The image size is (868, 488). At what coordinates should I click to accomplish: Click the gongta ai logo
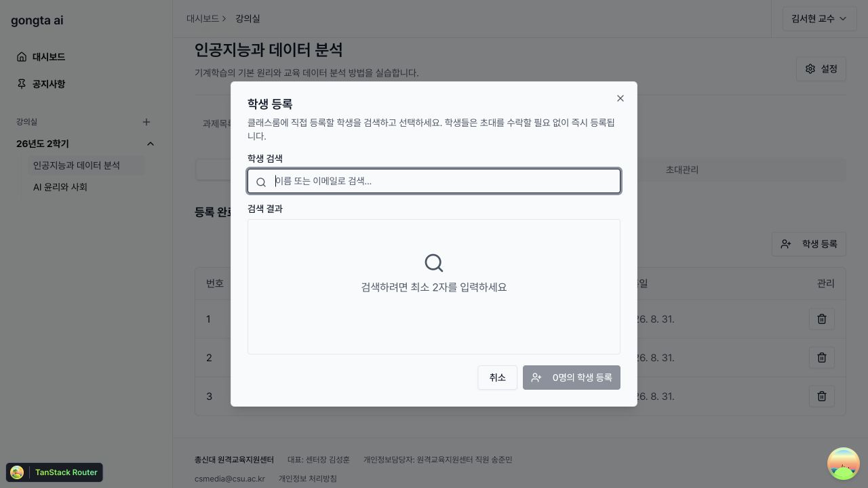37,20
